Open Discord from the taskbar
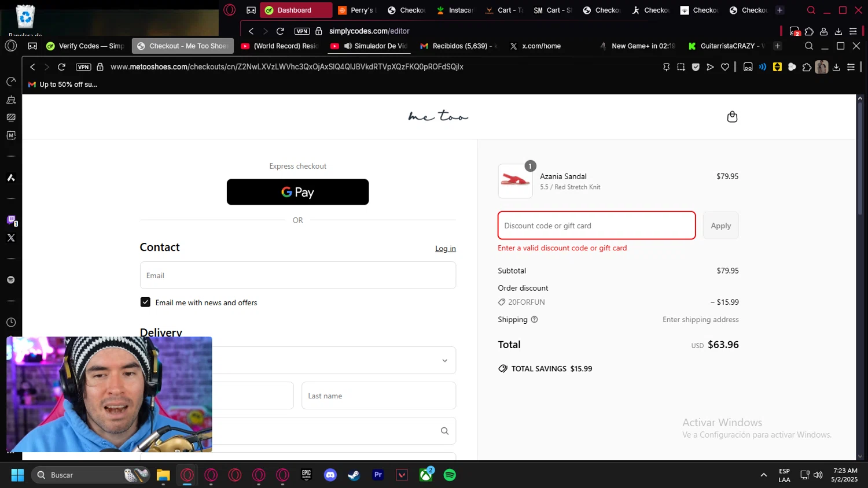The image size is (868, 488). click(330, 475)
